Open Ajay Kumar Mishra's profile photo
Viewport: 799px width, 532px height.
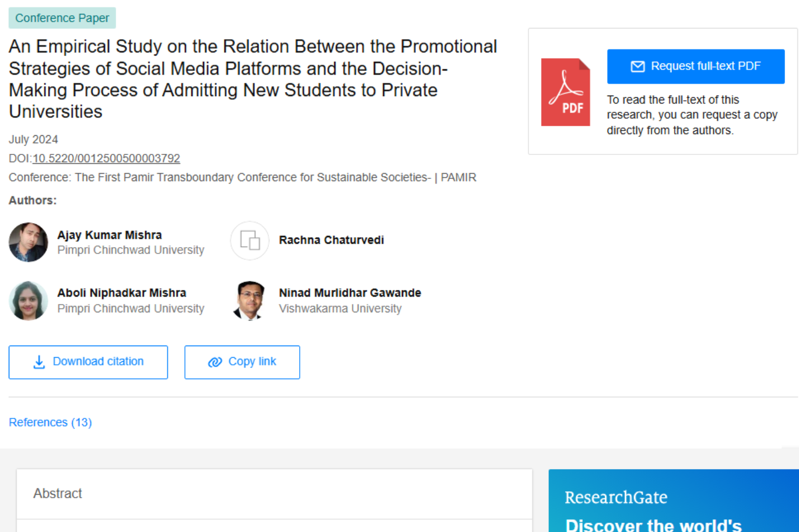[28, 241]
